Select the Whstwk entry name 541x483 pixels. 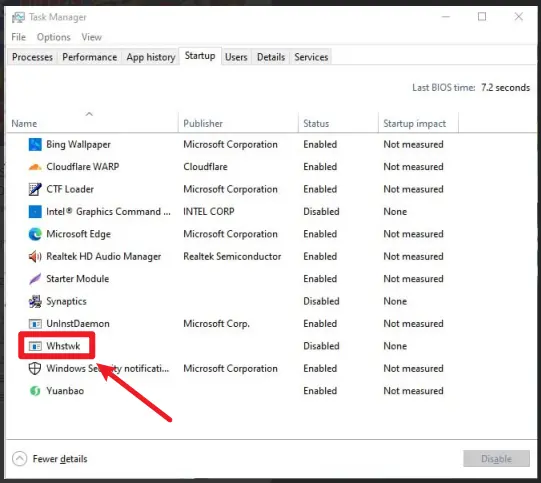(63, 346)
